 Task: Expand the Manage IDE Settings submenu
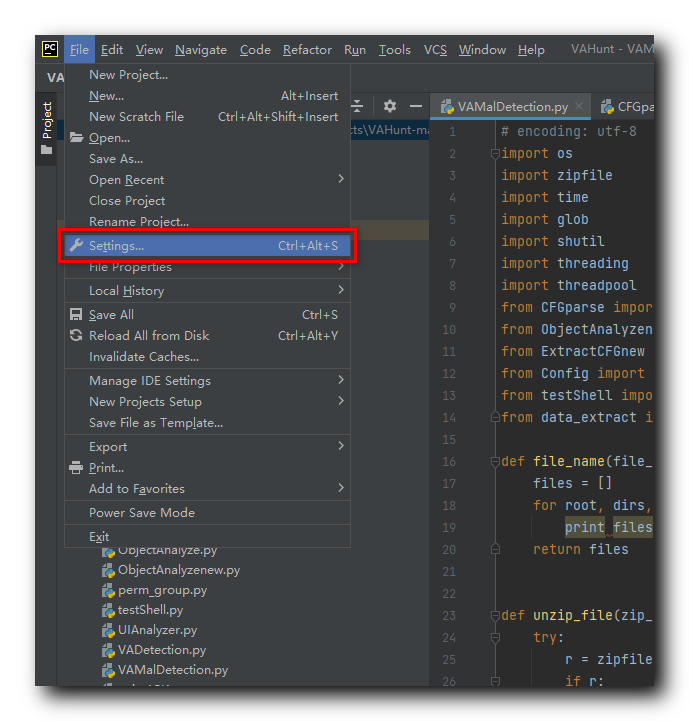coord(341,380)
